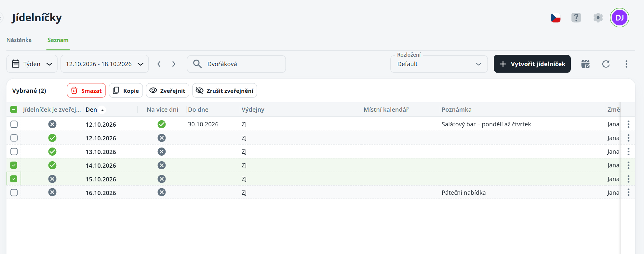The image size is (644, 254).
Task: Click the Smazat delete button
Action: [87, 91]
